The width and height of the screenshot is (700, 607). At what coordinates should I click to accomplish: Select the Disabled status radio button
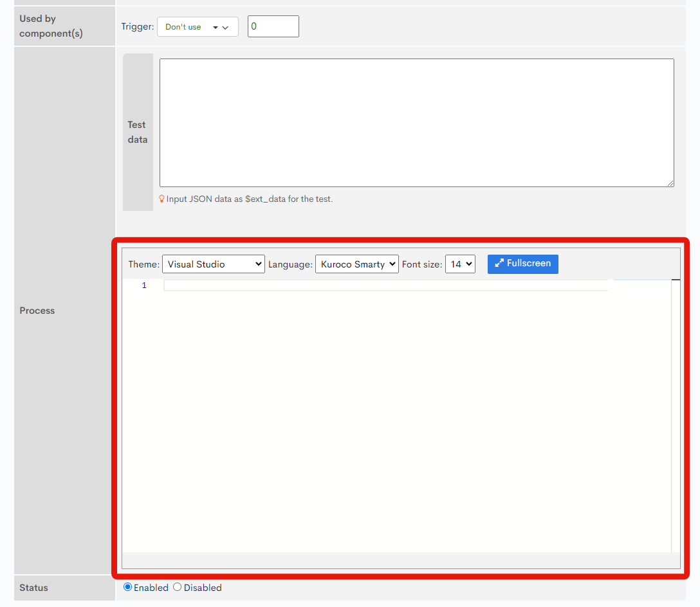pos(177,587)
